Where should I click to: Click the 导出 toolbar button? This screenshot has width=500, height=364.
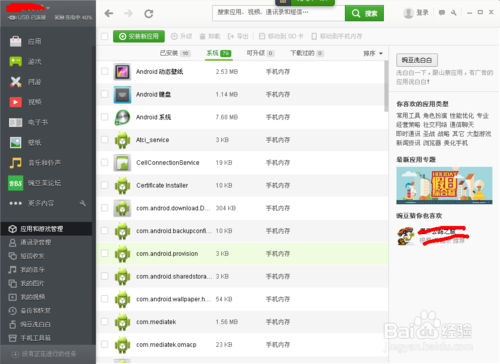(x=238, y=36)
